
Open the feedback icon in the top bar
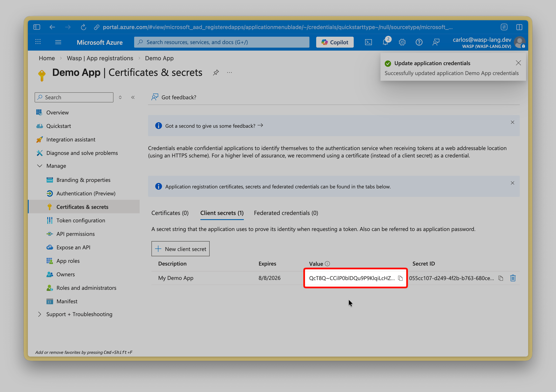pos(436,42)
